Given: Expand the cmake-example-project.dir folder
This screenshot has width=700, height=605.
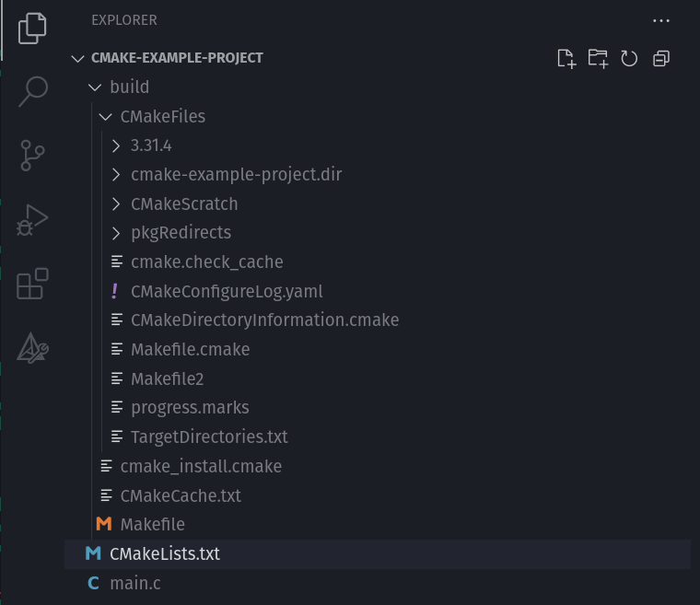Looking at the screenshot, I should (236, 175).
